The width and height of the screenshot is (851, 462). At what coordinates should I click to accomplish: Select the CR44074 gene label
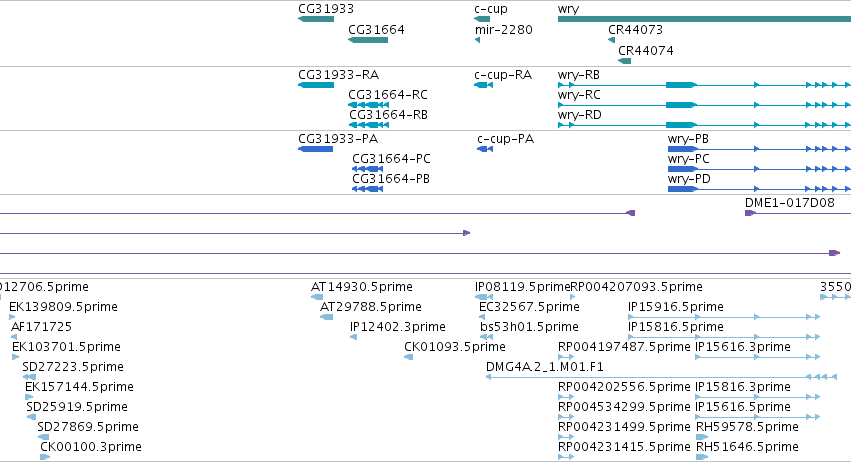click(646, 50)
